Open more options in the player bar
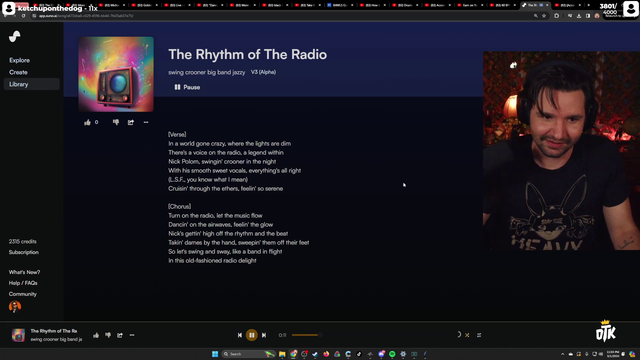Image resolution: width=640 pixels, height=360 pixels. point(132,335)
